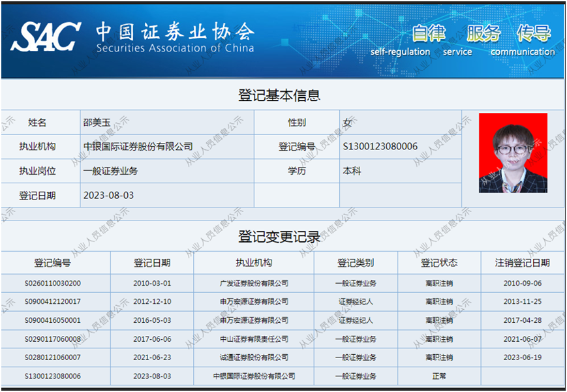This screenshot has width=567, height=392.
Task: Click the 登记基本信息 section heading
Action: [x=279, y=95]
